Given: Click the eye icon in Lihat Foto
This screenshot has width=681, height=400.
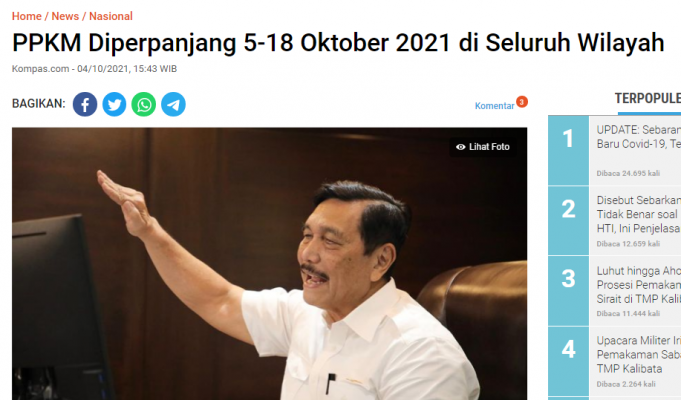Looking at the screenshot, I should 460,147.
